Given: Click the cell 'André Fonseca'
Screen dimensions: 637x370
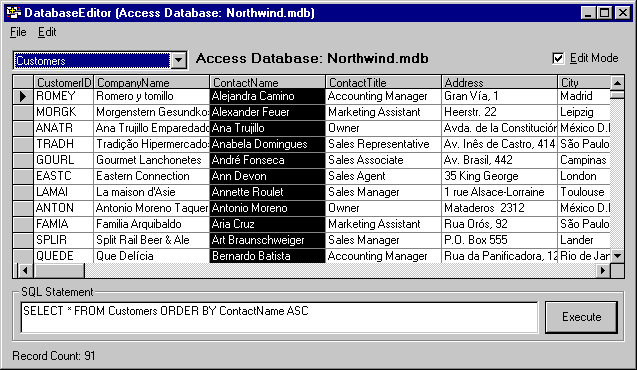Looking at the screenshot, I should click(x=267, y=160).
